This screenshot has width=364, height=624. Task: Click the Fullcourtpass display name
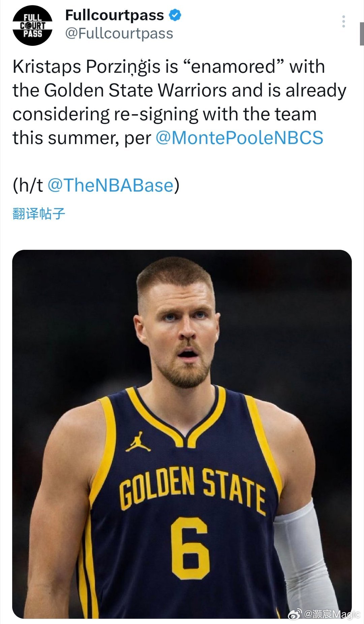[x=114, y=15]
